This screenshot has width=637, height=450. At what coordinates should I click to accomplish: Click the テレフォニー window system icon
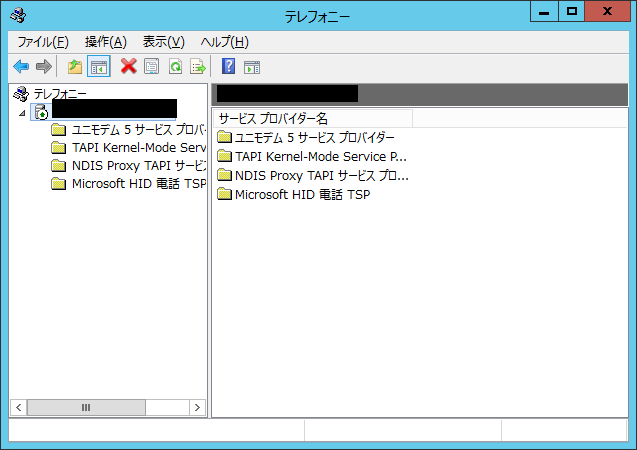(18, 15)
